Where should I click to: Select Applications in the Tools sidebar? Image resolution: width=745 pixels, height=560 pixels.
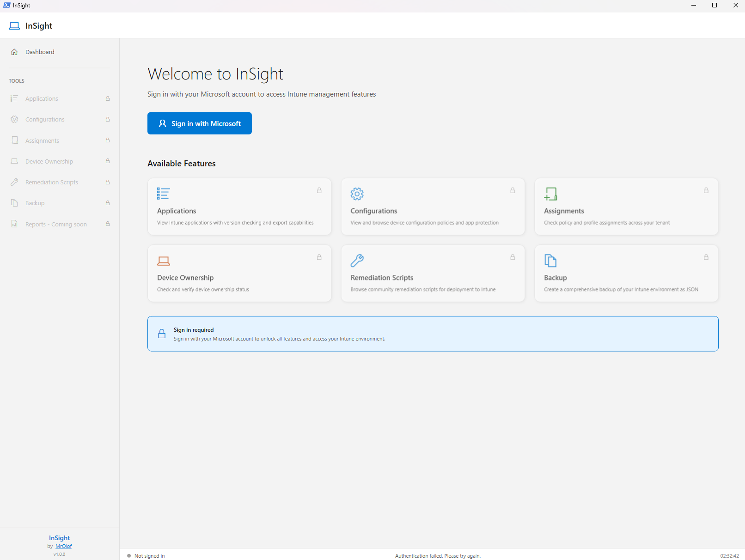tap(60, 98)
